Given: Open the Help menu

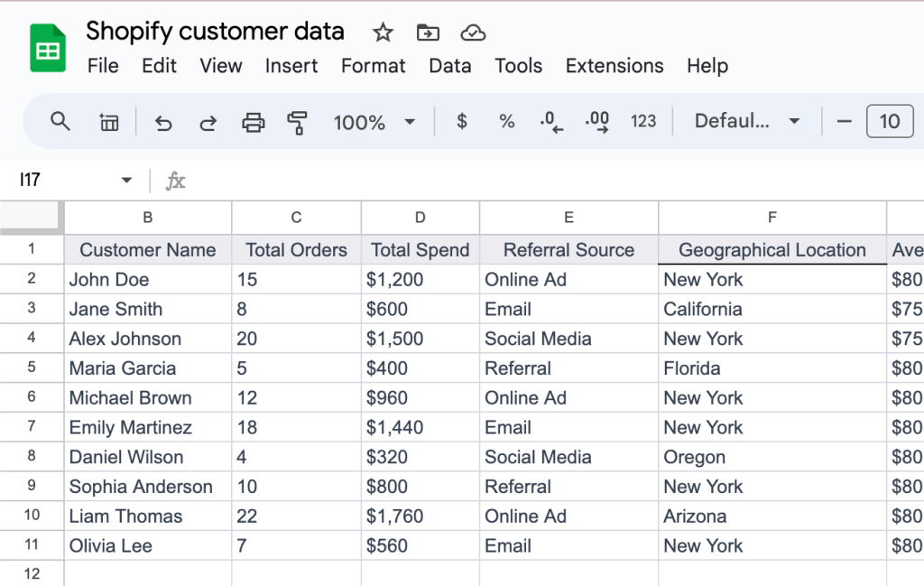Looking at the screenshot, I should click(x=707, y=65).
